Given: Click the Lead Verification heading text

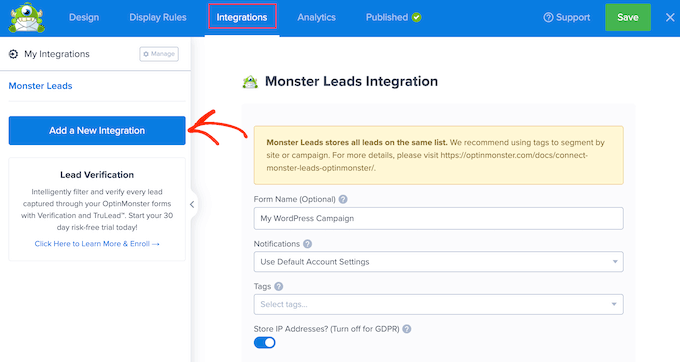Looking at the screenshot, I should click(x=97, y=175).
